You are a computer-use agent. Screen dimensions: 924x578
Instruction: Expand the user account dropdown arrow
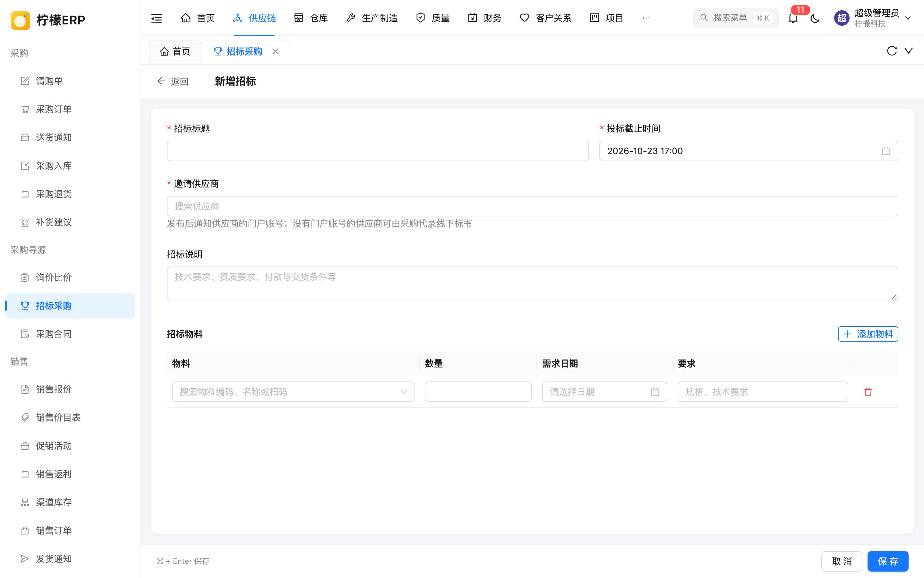(908, 18)
